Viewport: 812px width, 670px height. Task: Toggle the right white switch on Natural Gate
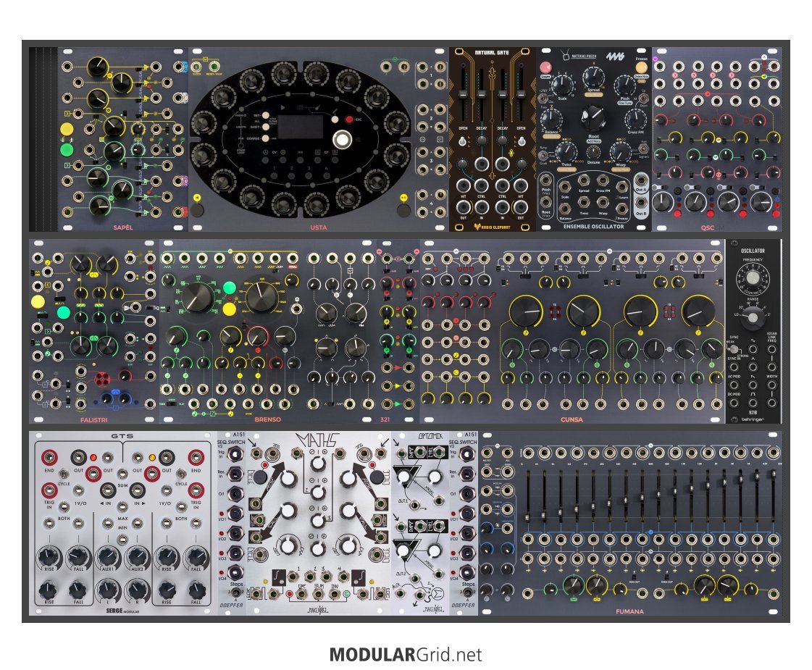pyautogui.click(x=522, y=141)
